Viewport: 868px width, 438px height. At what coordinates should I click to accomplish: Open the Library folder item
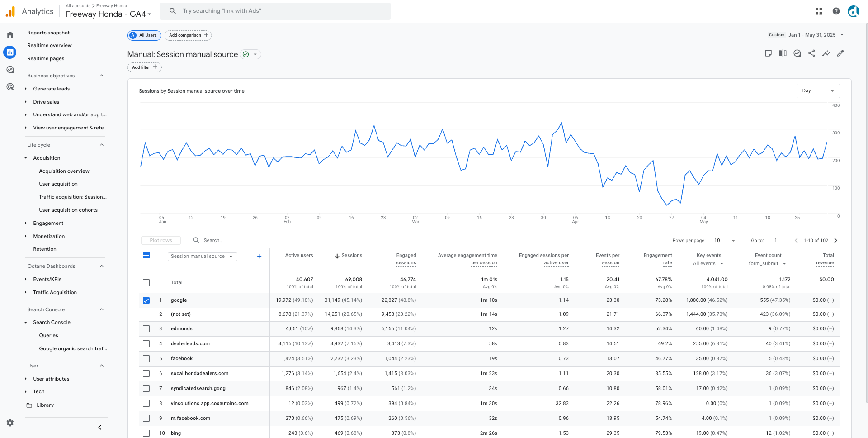45,405
